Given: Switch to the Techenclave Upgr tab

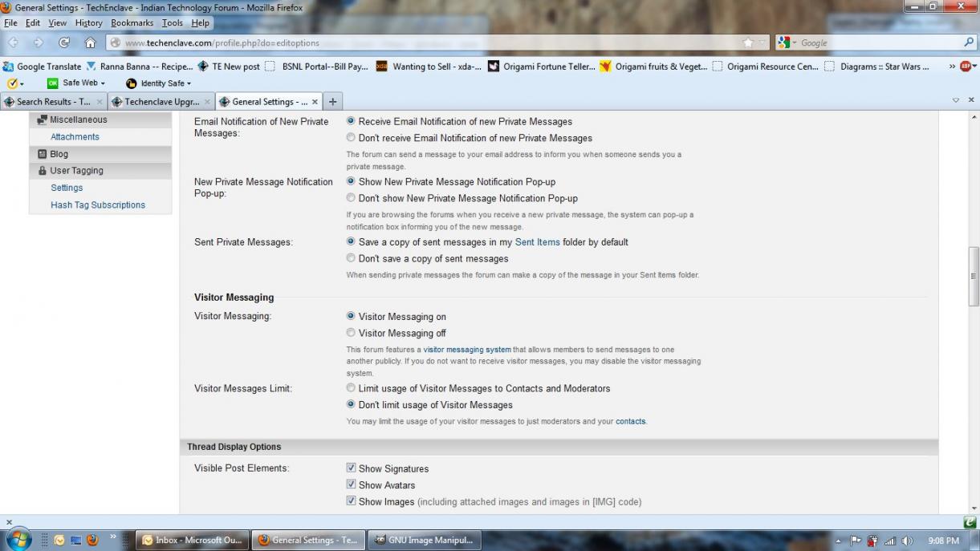Looking at the screenshot, I should coord(161,102).
